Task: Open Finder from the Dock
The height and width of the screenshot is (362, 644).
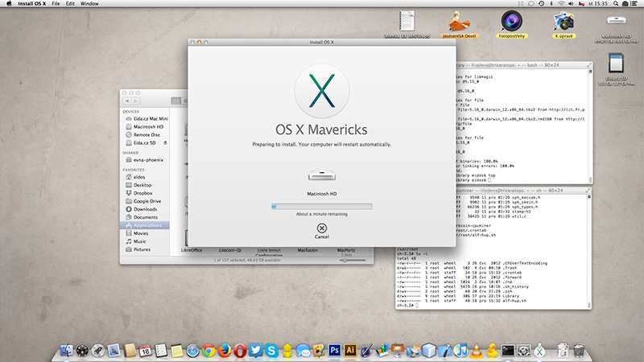Action: coord(67,350)
